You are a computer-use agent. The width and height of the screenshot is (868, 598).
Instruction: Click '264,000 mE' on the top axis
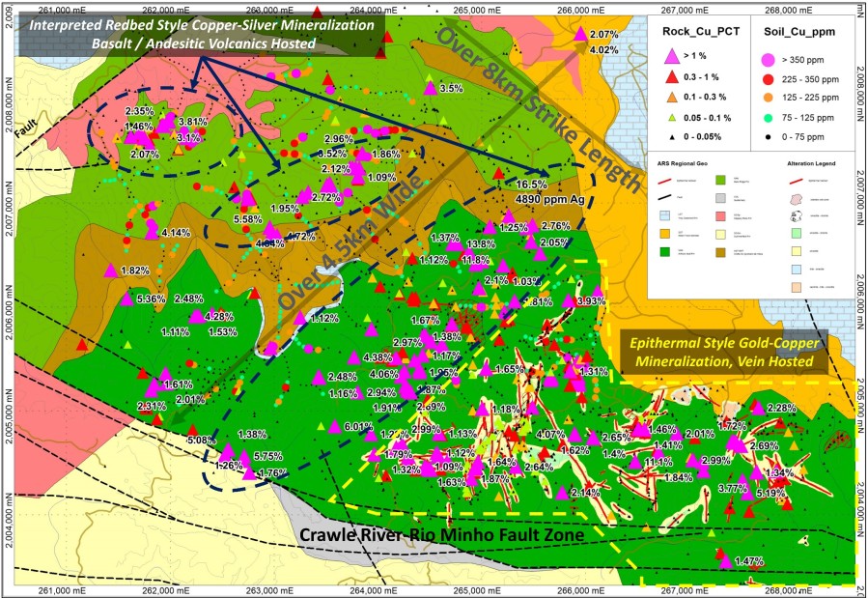point(374,10)
